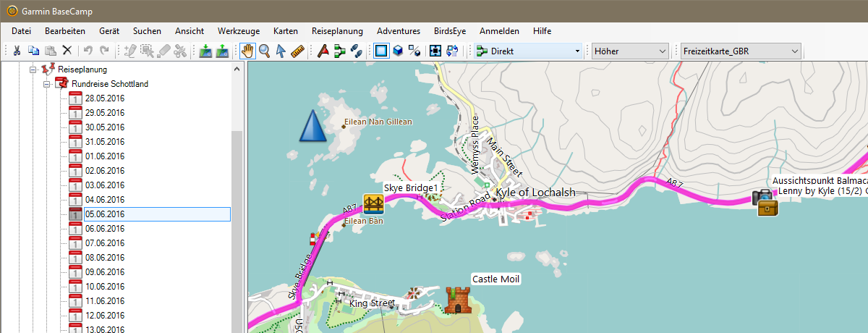Click the Eilean Bàn map label
Viewport: 868px width, 333px height.
point(364,221)
